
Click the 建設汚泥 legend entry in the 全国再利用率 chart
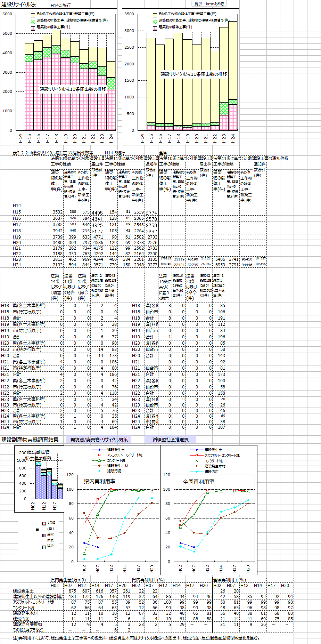pos(204,472)
